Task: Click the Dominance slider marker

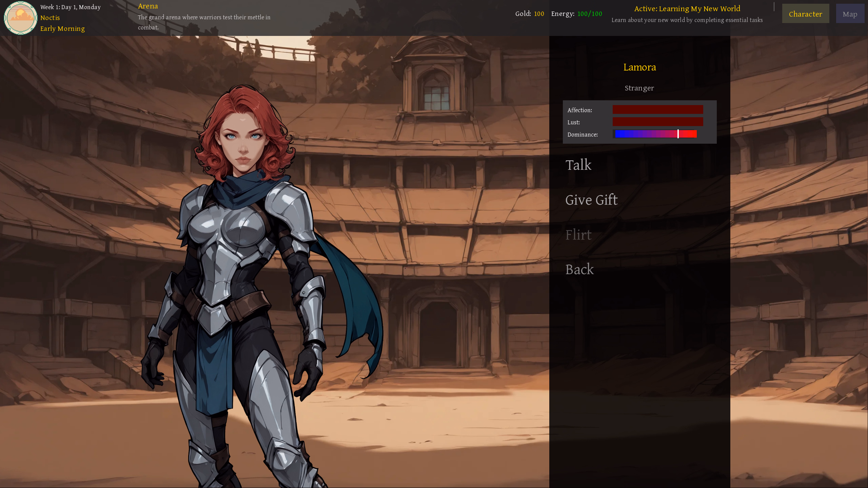Action: pyautogui.click(x=678, y=134)
